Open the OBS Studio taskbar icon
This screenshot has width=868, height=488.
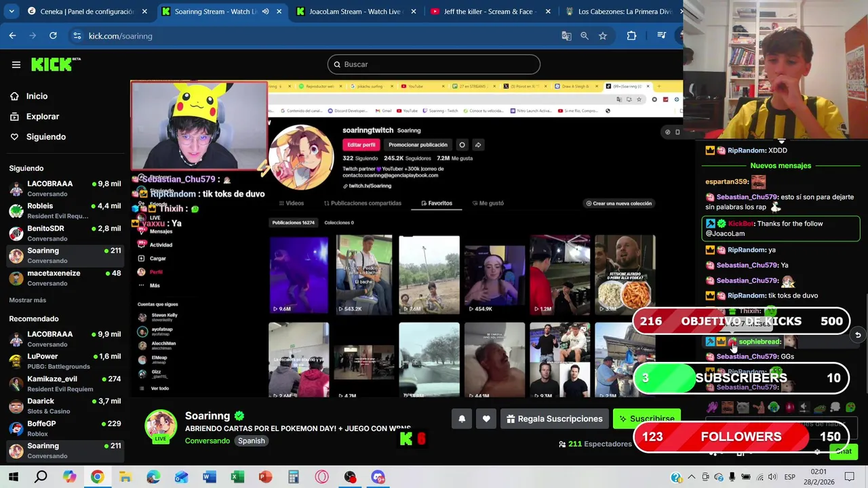click(349, 477)
